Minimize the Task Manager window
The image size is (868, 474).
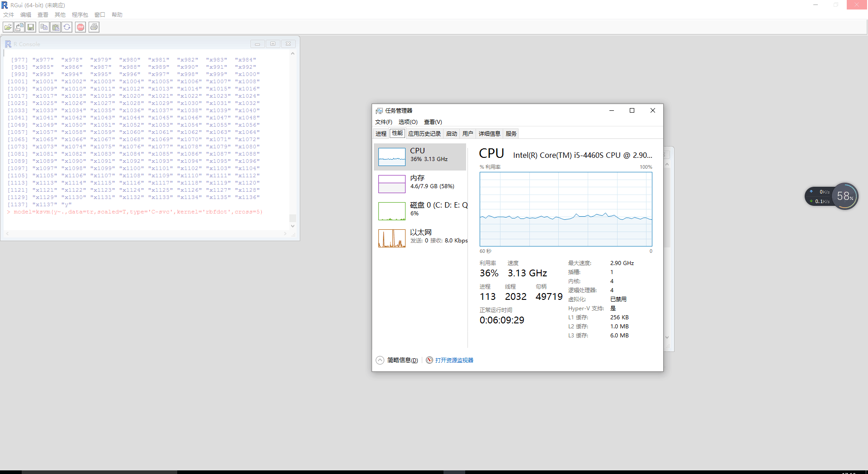pos(612,110)
